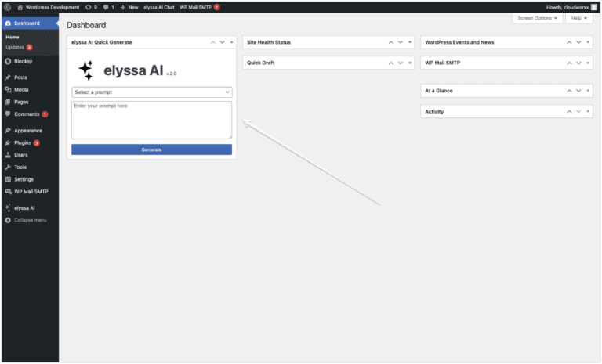Open Blocksy theme menu
This screenshot has width=602, height=364.
pos(31,61)
